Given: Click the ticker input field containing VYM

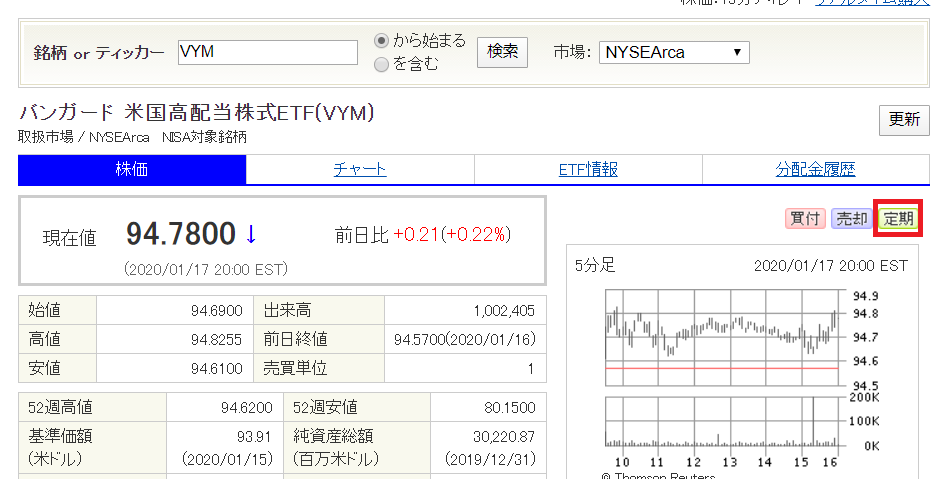Looking at the screenshot, I should click(x=268, y=52).
